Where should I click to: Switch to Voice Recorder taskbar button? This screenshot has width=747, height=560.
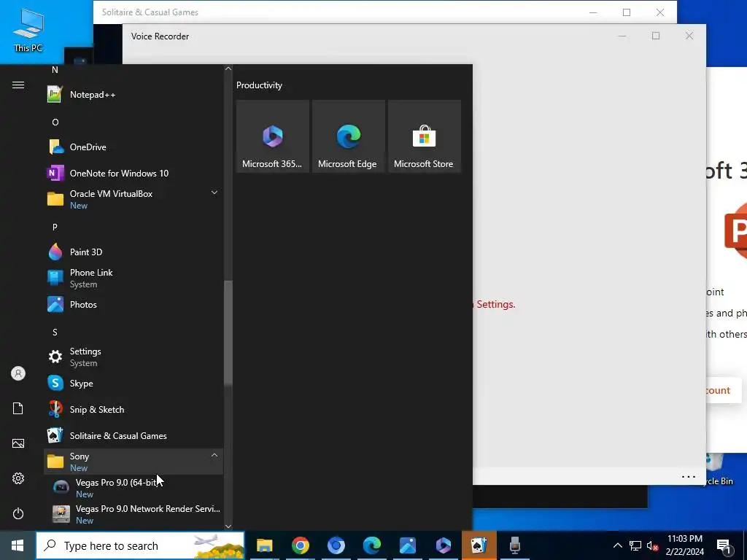point(514,545)
